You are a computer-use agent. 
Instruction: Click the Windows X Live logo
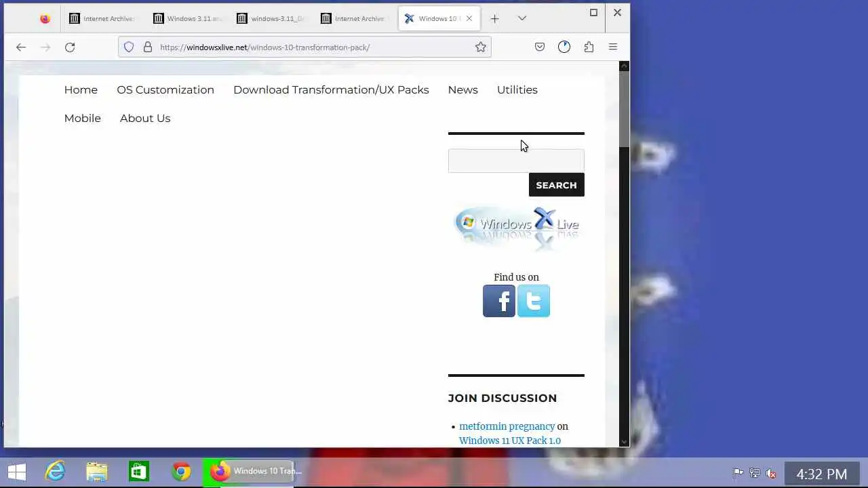(517, 227)
